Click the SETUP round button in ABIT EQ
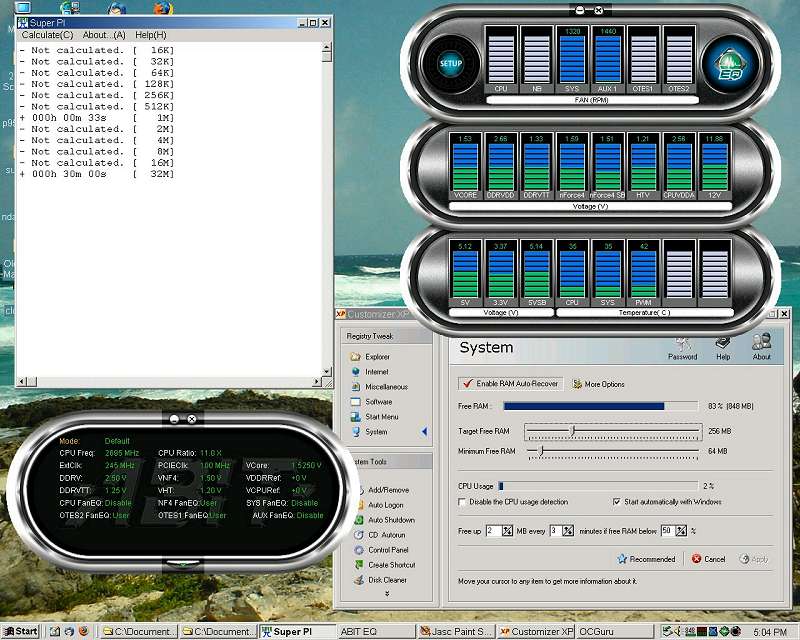 click(451, 64)
